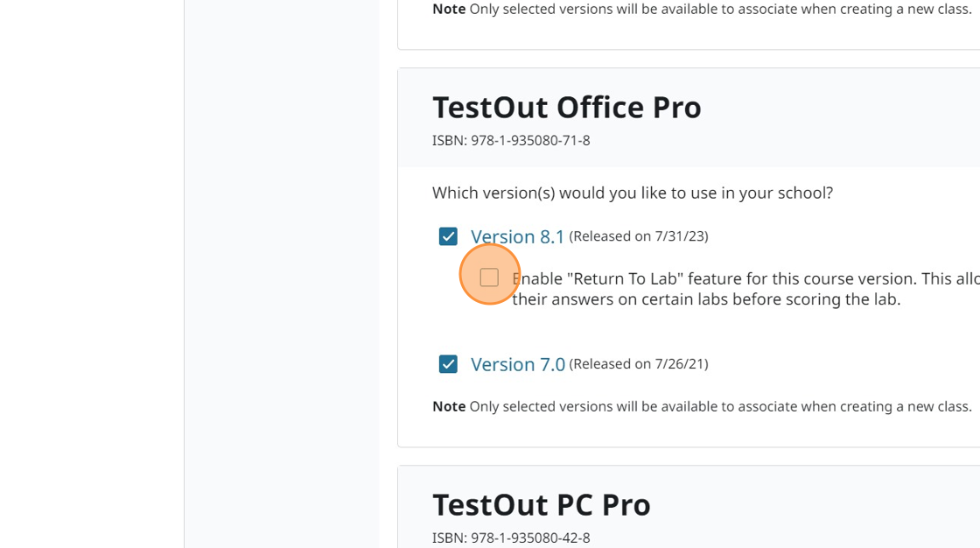This screenshot has height=548, width=980.
Task: Select the TestOut PC Pro heading
Action: 541,504
